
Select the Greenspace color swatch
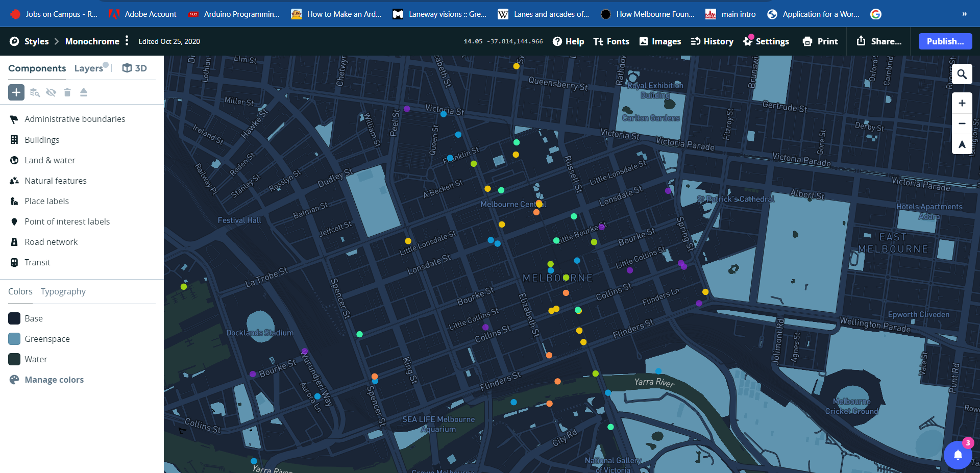point(14,339)
